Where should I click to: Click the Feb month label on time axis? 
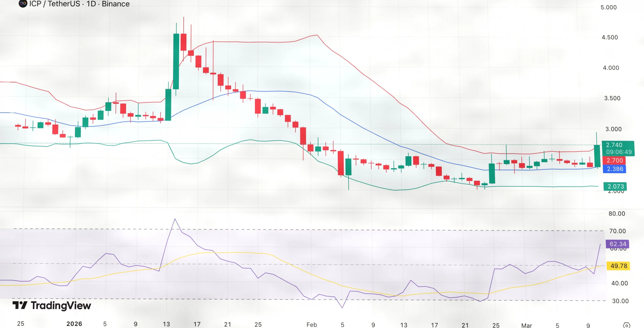point(312,325)
